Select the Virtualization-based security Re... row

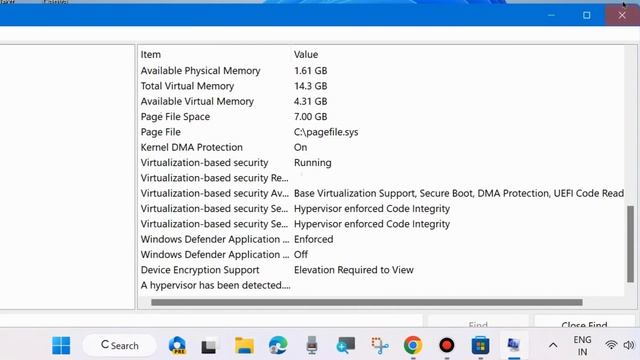pos(381,178)
